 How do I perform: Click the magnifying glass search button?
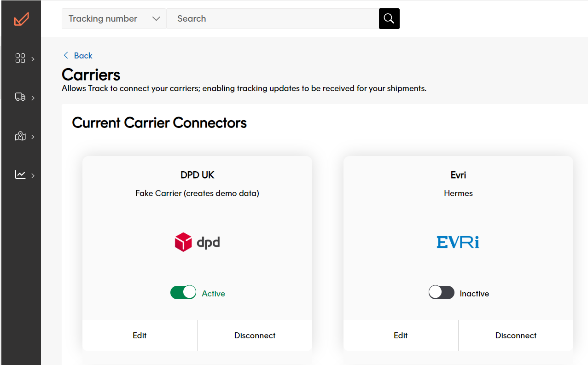point(389,18)
